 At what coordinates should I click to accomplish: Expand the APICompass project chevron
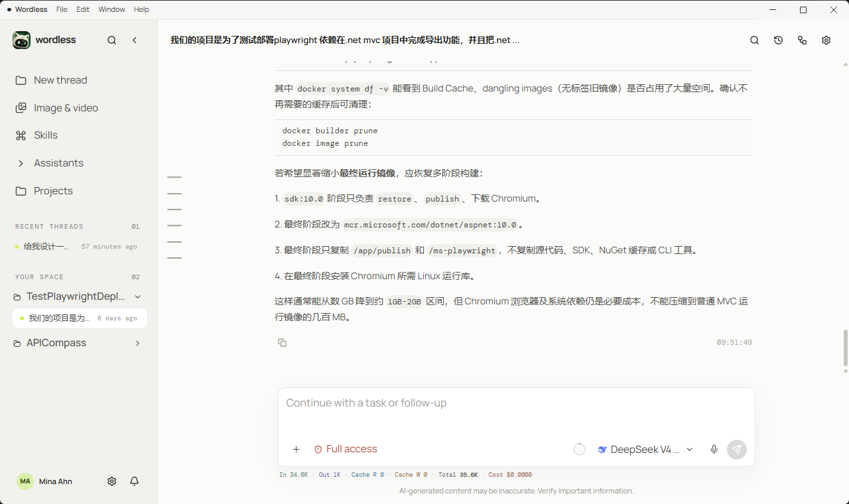(137, 344)
